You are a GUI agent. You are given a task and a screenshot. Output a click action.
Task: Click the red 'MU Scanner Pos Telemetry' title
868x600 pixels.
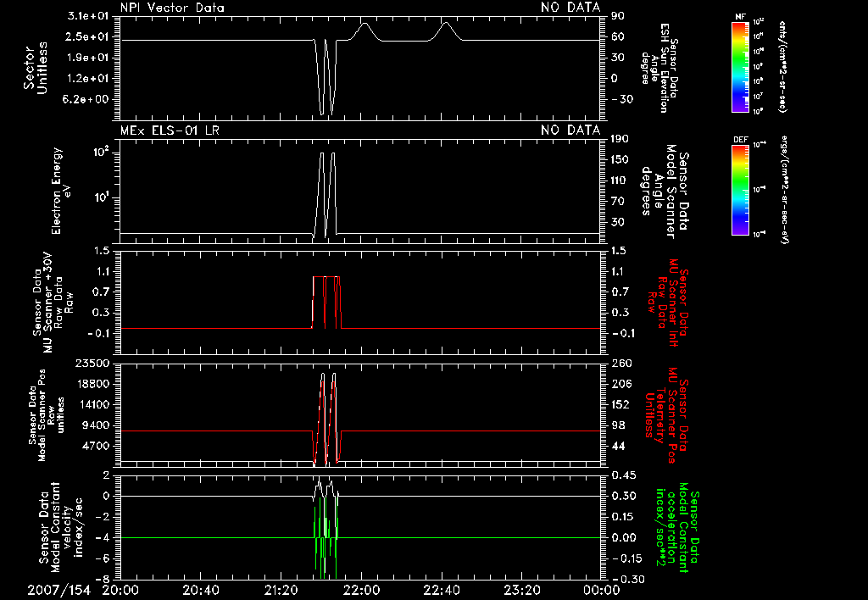point(667,416)
